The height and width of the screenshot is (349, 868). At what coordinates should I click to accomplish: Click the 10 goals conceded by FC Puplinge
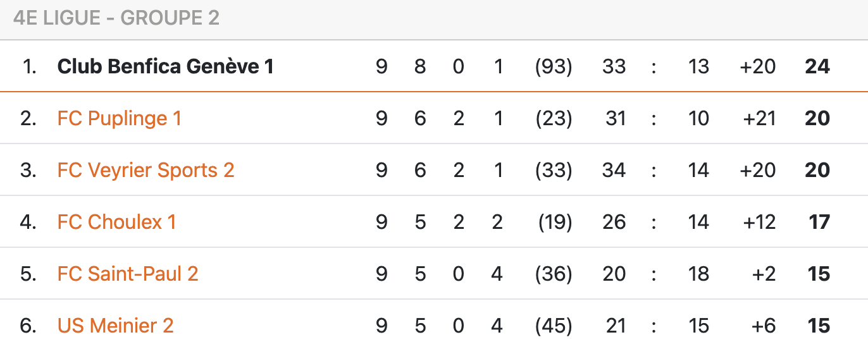pyautogui.click(x=698, y=118)
